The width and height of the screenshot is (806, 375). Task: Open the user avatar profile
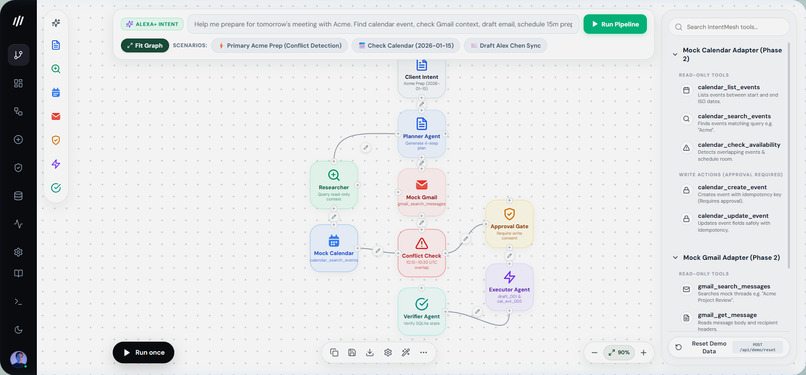(x=19, y=359)
